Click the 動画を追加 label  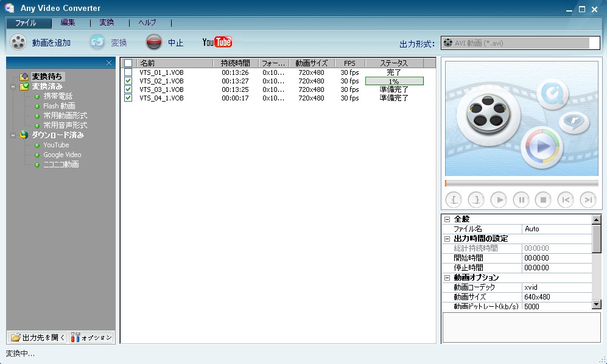pyautogui.click(x=51, y=43)
